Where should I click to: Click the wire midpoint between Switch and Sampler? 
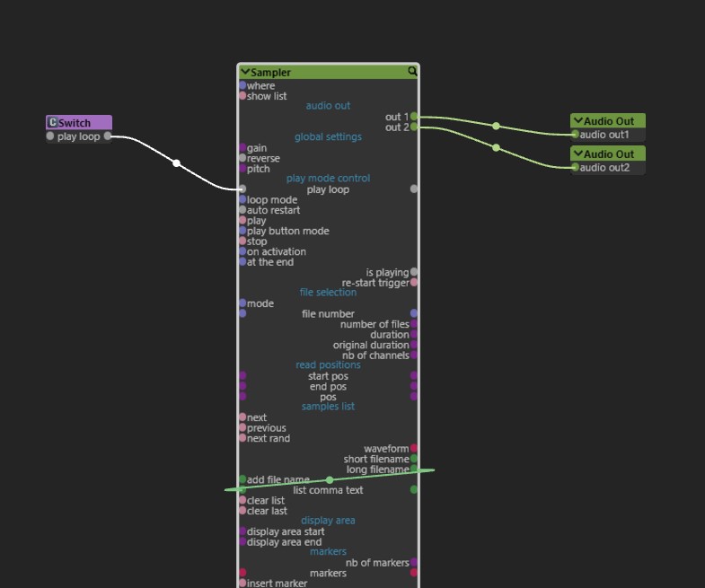[x=177, y=163]
